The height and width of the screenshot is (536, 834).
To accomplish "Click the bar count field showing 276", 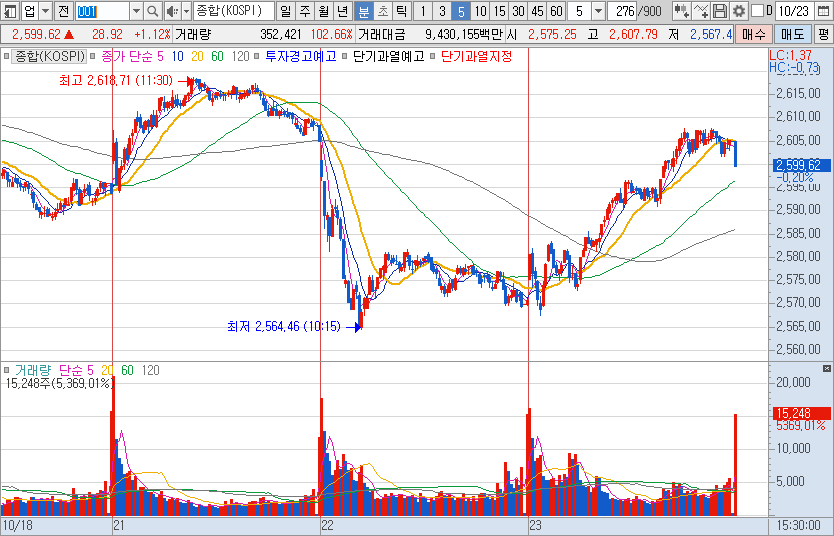I will click(623, 11).
